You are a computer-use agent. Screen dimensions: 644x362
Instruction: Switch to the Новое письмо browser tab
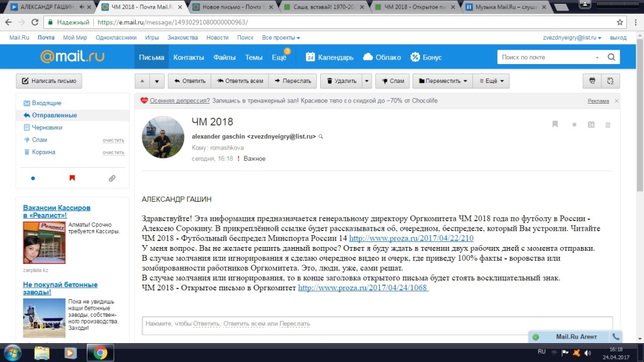(x=233, y=7)
